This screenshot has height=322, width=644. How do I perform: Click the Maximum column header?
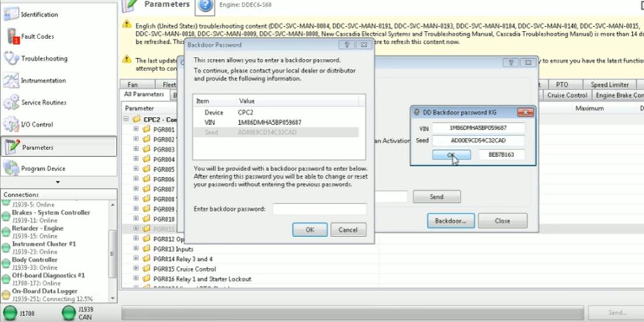589,108
